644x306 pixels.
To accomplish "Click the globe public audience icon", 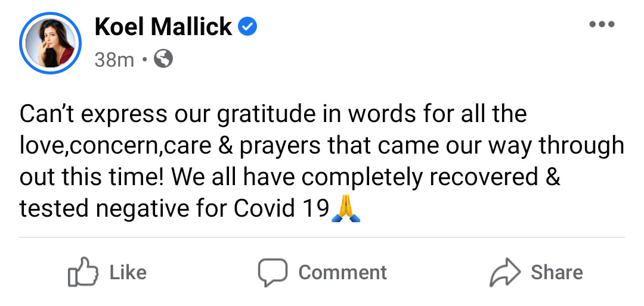I will click(x=163, y=60).
